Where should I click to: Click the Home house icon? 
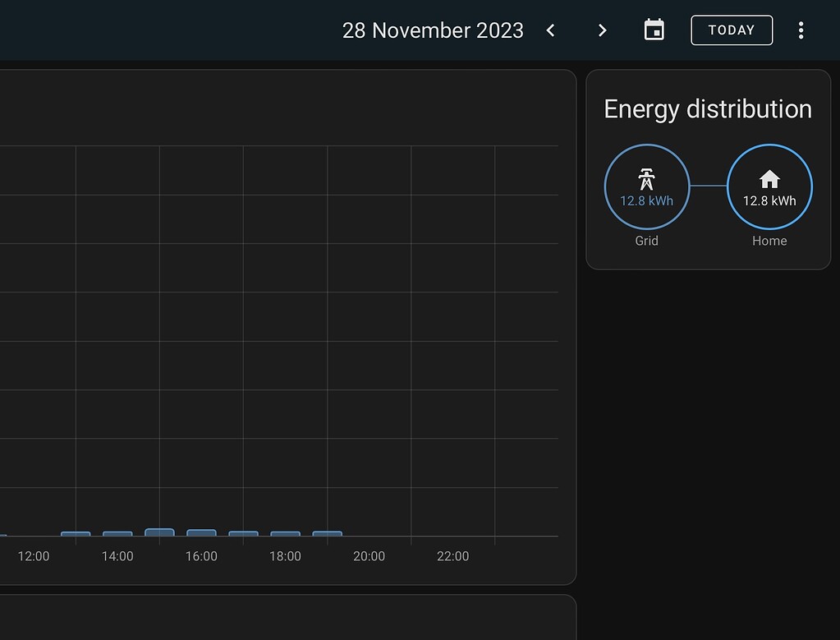pyautogui.click(x=769, y=177)
